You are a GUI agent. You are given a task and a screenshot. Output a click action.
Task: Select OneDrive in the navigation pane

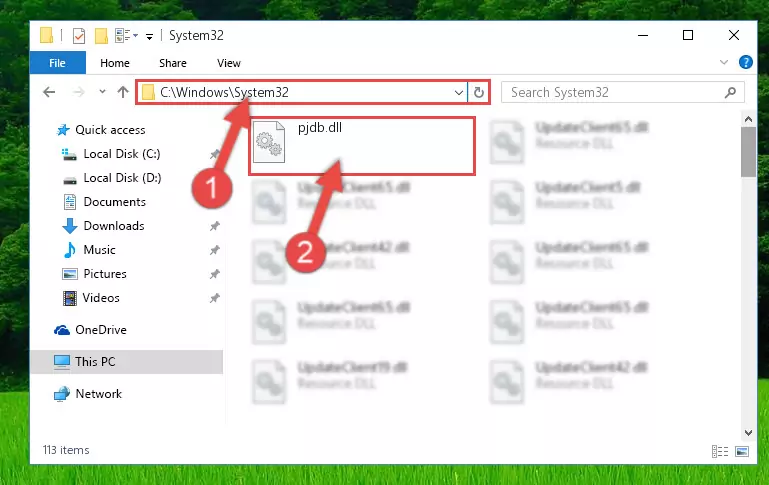point(101,330)
